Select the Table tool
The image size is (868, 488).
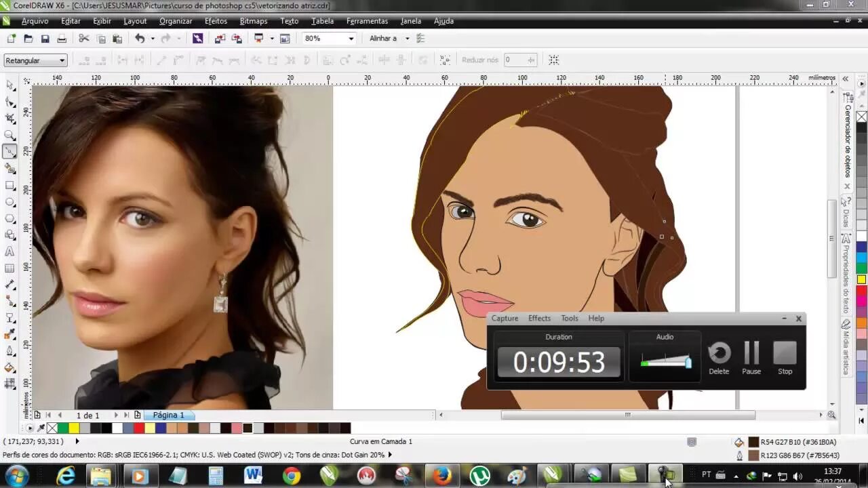point(10,268)
